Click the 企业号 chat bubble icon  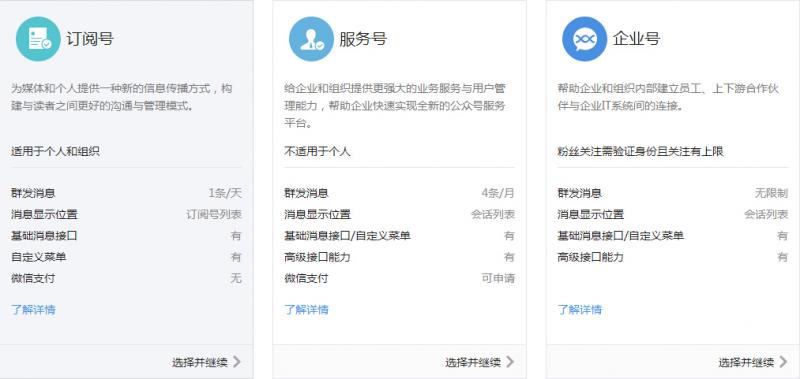(585, 39)
